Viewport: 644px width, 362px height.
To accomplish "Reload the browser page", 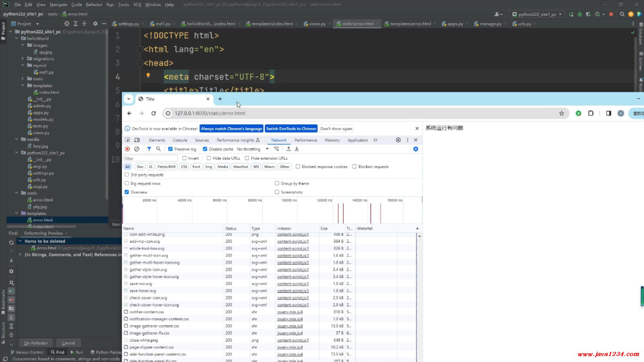I will point(154,113).
